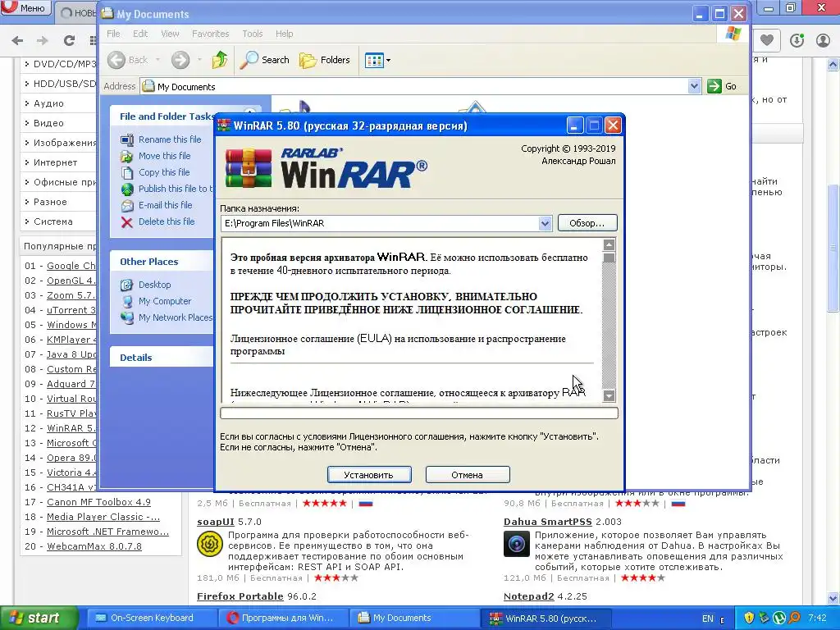Open the WebcamMax 8.0.7.8 link
This screenshot has width=840, height=630.
94,546
